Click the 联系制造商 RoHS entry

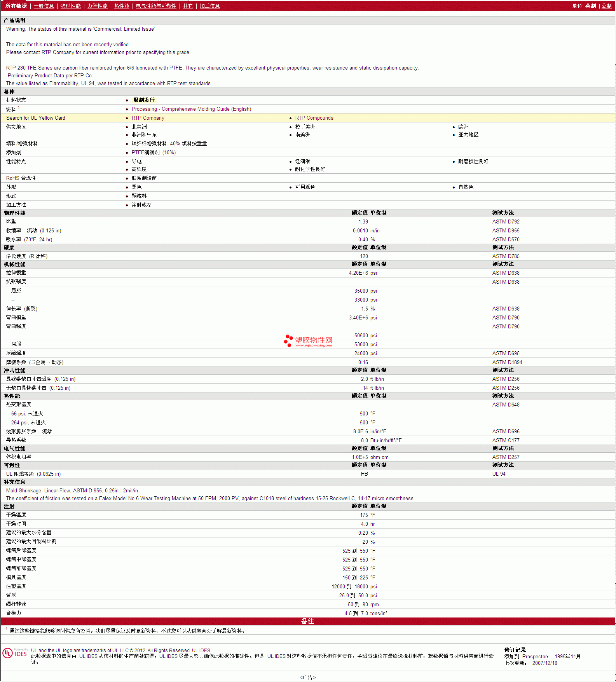coord(144,178)
